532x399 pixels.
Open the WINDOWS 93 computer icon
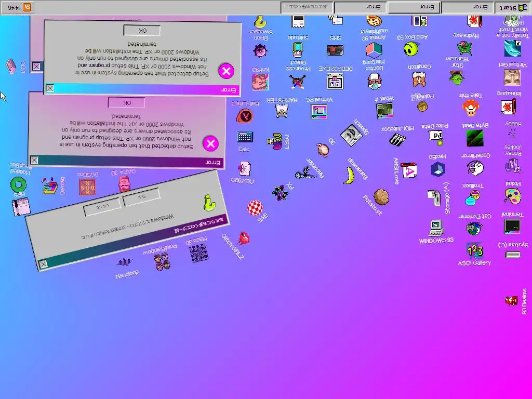click(x=436, y=228)
